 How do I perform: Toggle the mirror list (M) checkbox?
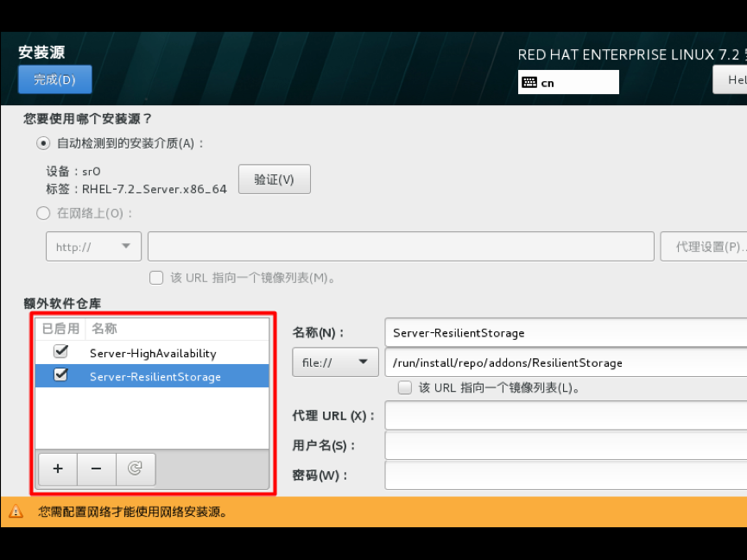156,278
